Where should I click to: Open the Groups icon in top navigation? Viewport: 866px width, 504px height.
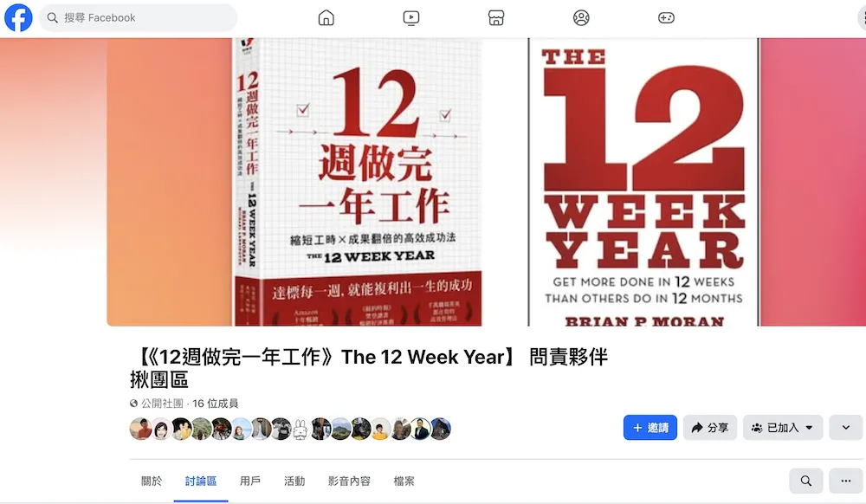pos(581,17)
